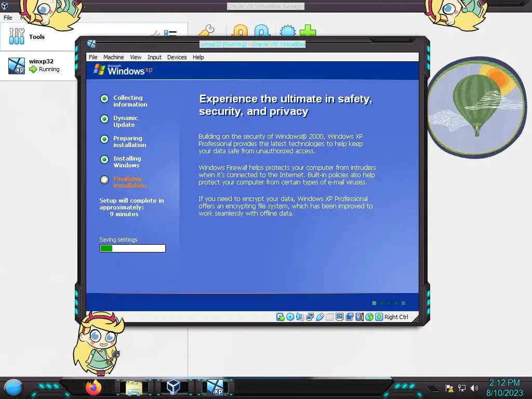532x399 pixels.
Task: Click the optical drive status icon
Action: [x=290, y=317]
